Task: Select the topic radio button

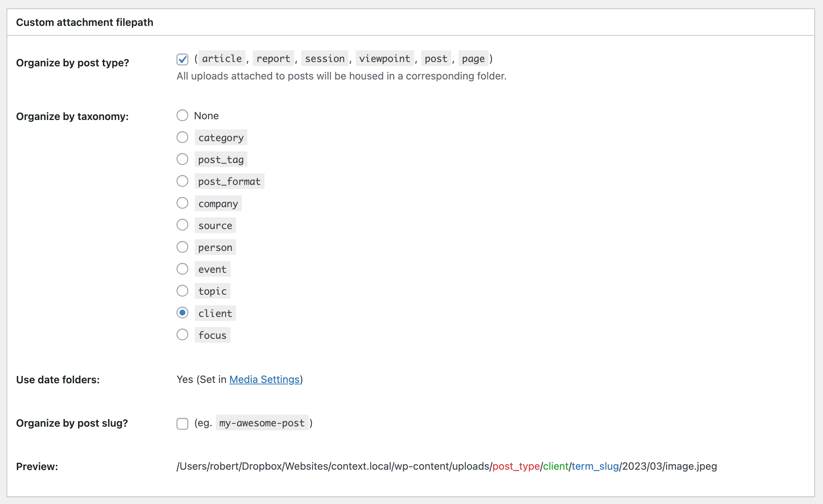Action: (182, 291)
